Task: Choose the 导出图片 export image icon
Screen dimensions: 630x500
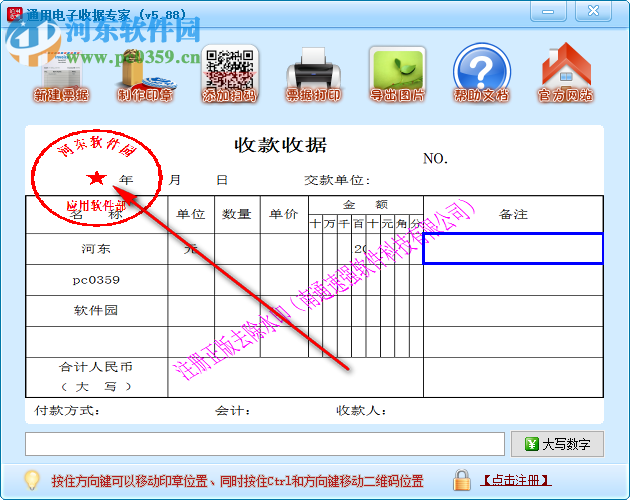Action: tap(397, 75)
